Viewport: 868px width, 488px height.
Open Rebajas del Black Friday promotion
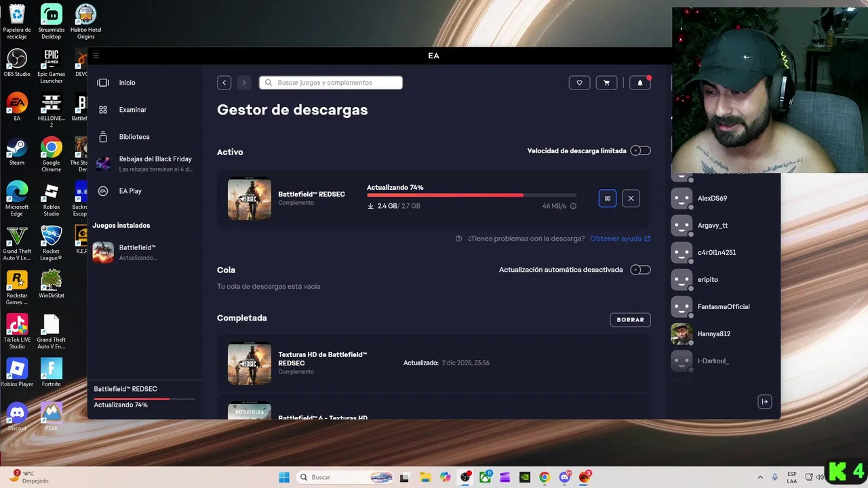[144, 163]
